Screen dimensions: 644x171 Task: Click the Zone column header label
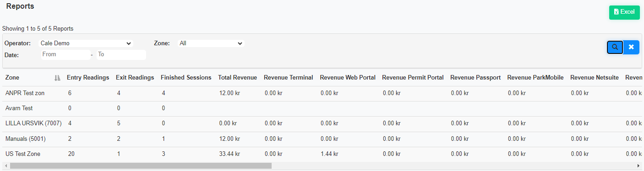tap(12, 78)
